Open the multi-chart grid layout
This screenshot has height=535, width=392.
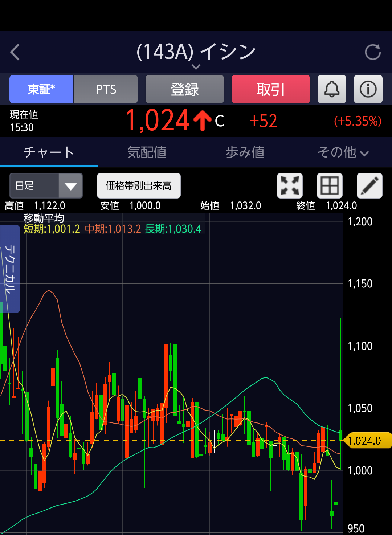pyautogui.click(x=330, y=186)
